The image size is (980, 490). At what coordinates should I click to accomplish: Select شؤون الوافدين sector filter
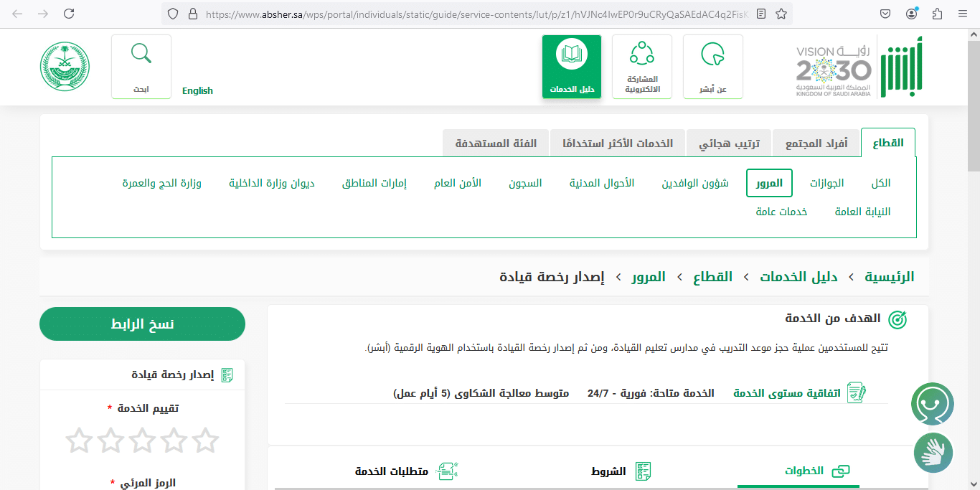click(695, 183)
